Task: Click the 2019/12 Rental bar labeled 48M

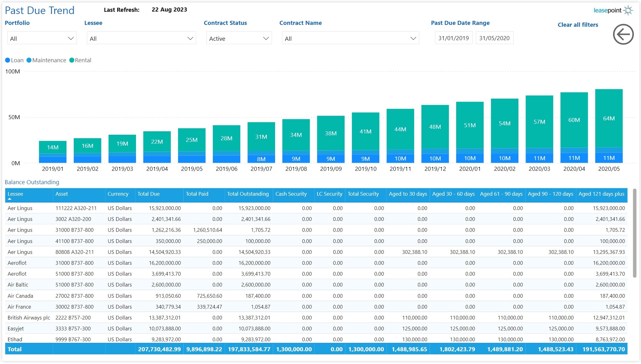Action: tap(435, 127)
